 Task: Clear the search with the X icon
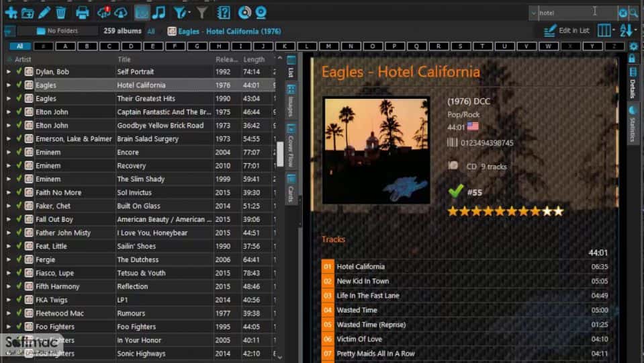[623, 13]
